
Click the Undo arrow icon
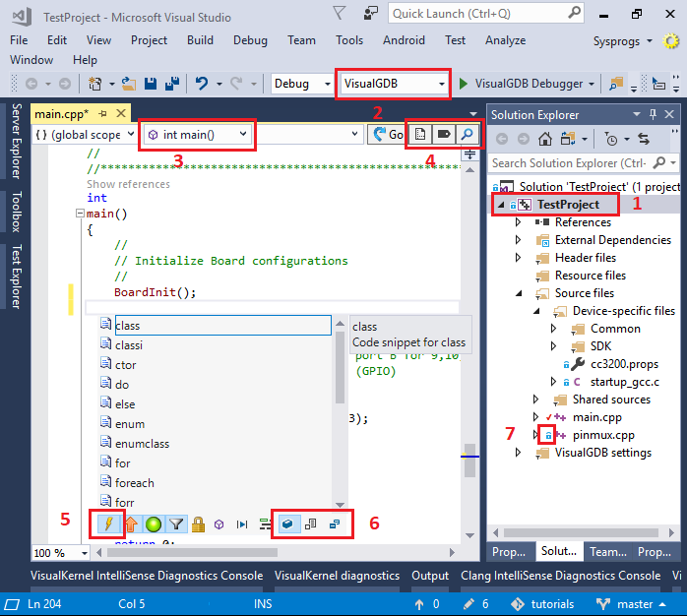(202, 84)
